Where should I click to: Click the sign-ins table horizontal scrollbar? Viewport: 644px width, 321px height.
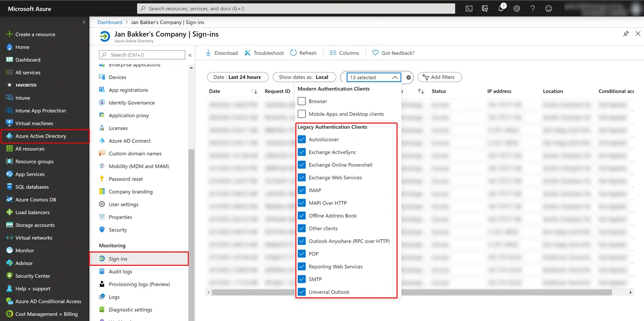(x=412, y=292)
